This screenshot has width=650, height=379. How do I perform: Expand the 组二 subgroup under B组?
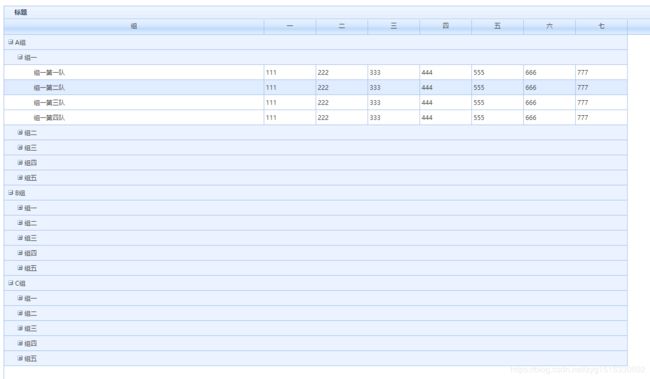click(x=20, y=223)
